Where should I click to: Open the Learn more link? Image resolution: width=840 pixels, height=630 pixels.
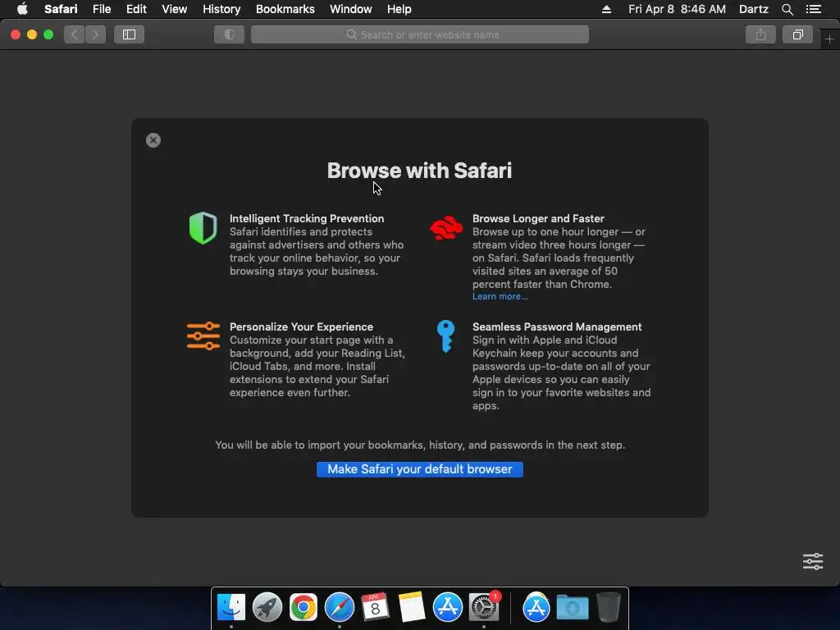(x=500, y=296)
